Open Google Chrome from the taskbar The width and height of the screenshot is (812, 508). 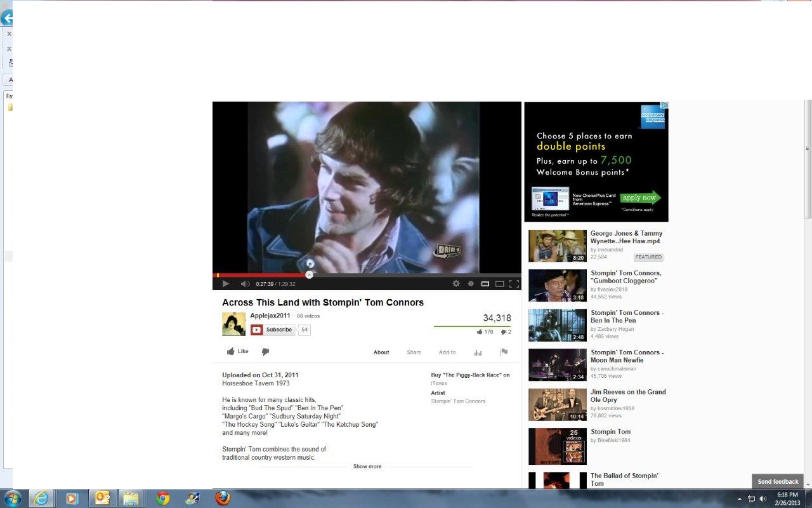point(162,498)
